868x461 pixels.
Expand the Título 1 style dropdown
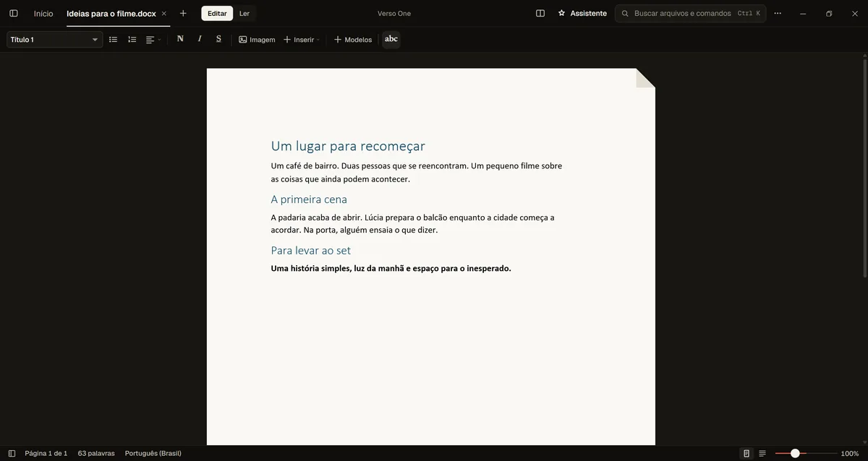55,40
